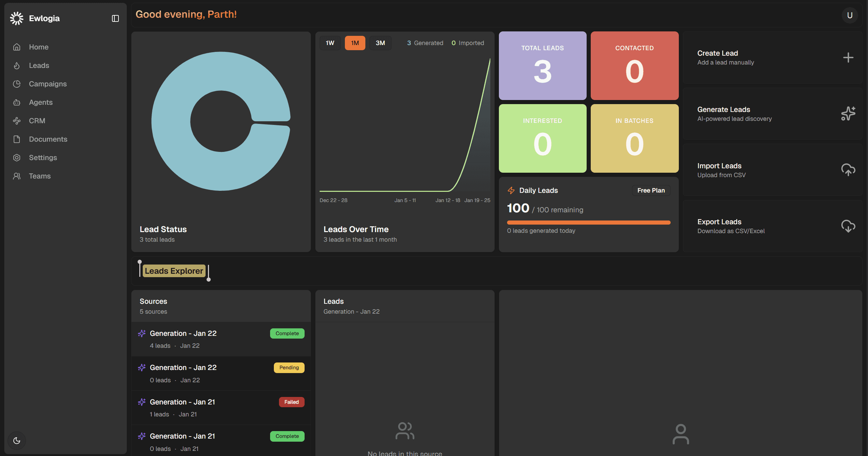Screen dimensions: 868x456
Task: Open Campaigns in the sidebar
Action: [x=48, y=84]
